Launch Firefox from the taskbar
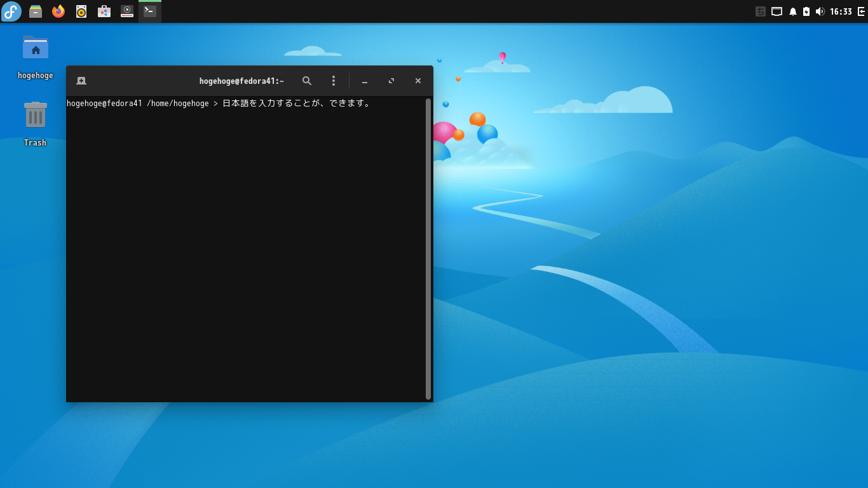Image resolution: width=868 pixels, height=488 pixels. coord(58,11)
